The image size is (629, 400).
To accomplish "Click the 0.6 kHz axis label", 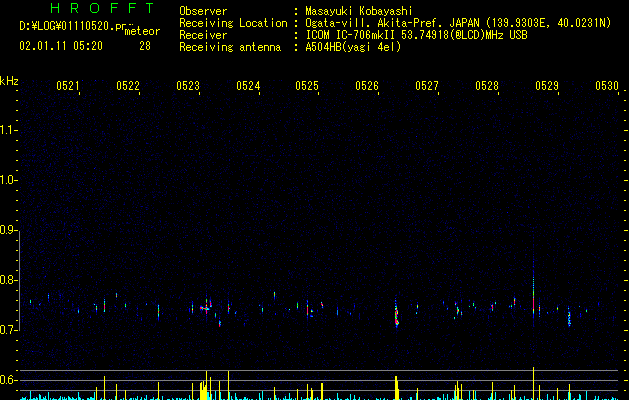I will 8,380.
